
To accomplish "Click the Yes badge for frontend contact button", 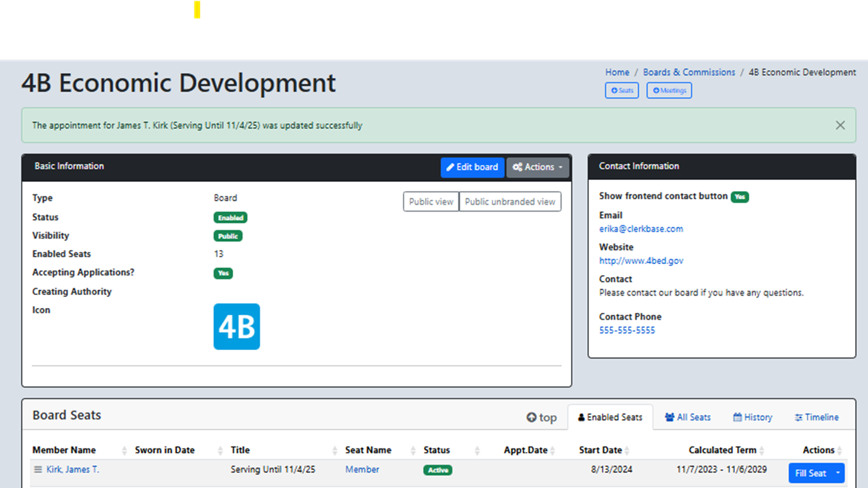I will click(x=739, y=197).
